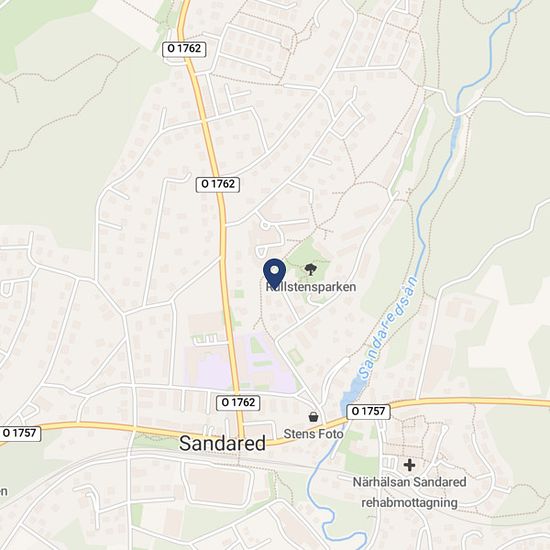This screenshot has height=550, width=550.
Task: Click the O 1757 shield beside Sandaredsån river
Action: [369, 411]
